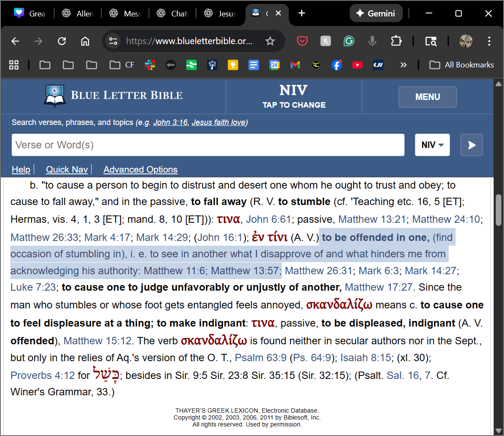The width and height of the screenshot is (504, 436).
Task: Click the browser Extensions puzzle icon
Action: [x=396, y=41]
